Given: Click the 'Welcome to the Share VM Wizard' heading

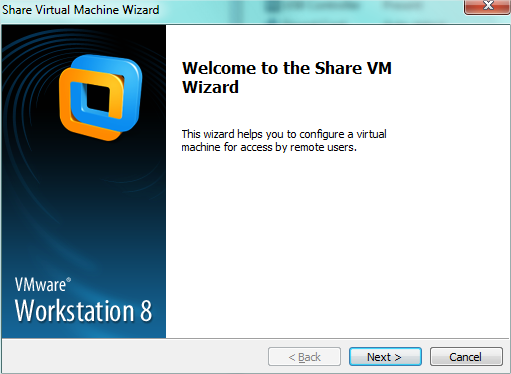Looking at the screenshot, I should pos(287,77).
